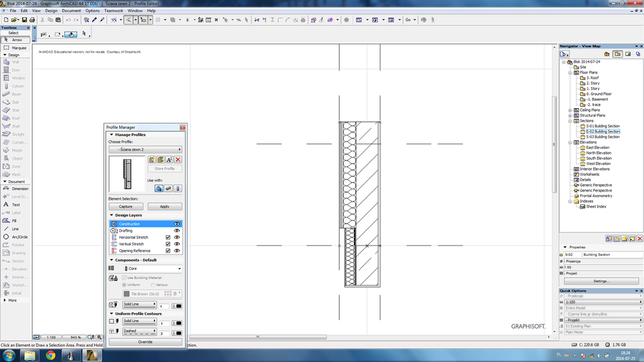Collapse the Design Layers section
644x362 pixels.
click(112, 215)
